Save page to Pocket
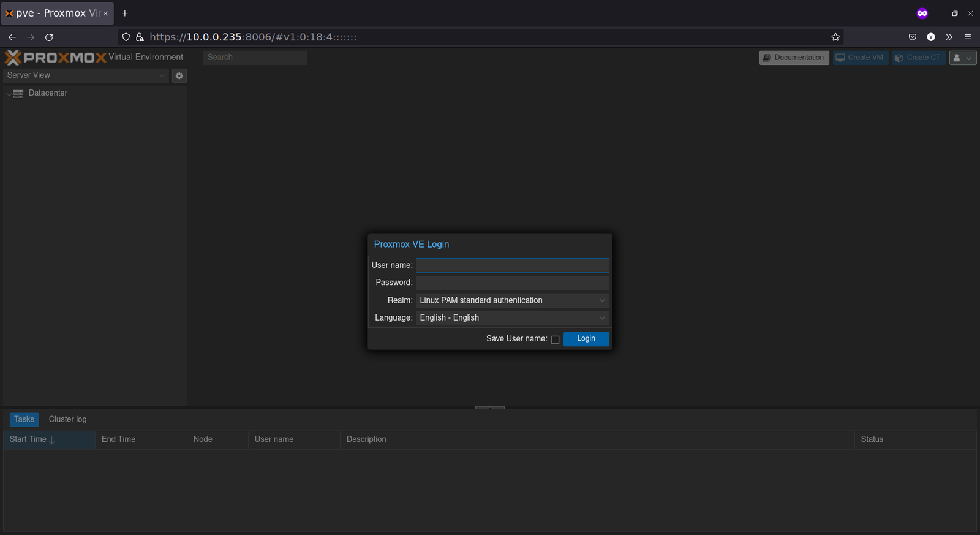 913,37
